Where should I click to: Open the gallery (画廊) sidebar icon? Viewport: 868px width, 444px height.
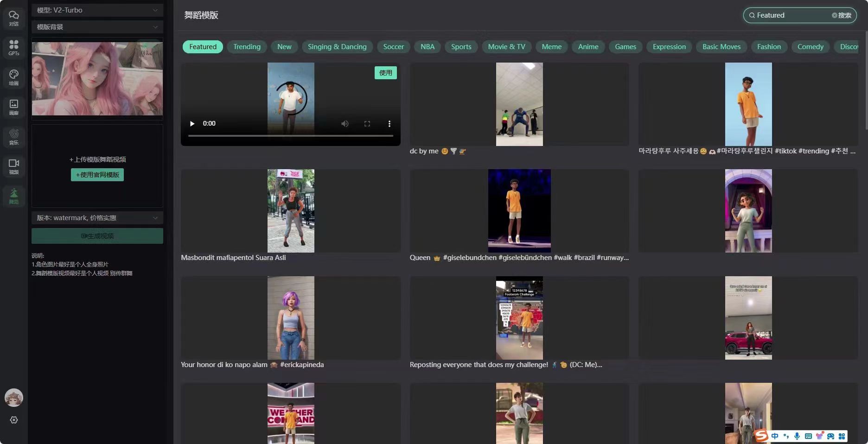click(14, 107)
